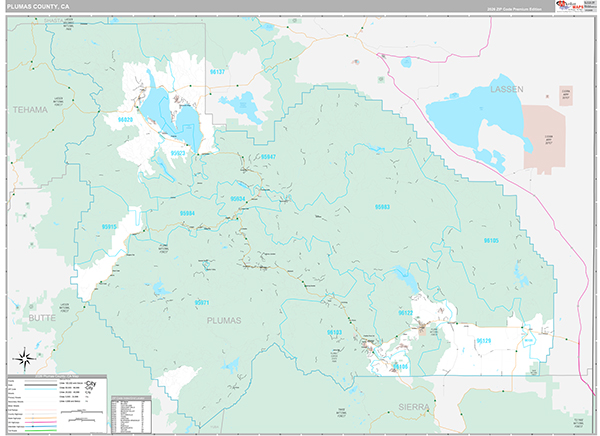The height and width of the screenshot is (436, 600).
Task: Click ZIP code 95984 label
Action: 187,213
